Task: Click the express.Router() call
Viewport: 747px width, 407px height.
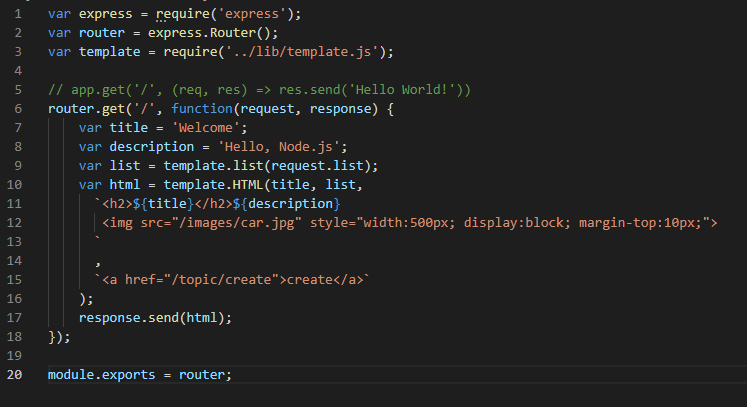Action: pos(209,33)
